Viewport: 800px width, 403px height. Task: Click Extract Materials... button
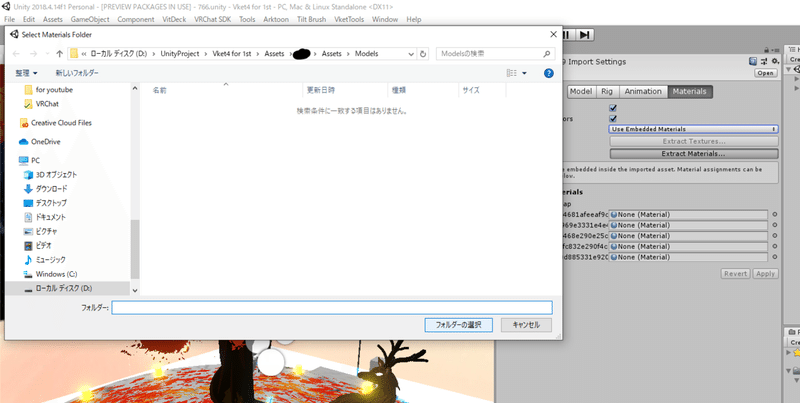pyautogui.click(x=694, y=154)
